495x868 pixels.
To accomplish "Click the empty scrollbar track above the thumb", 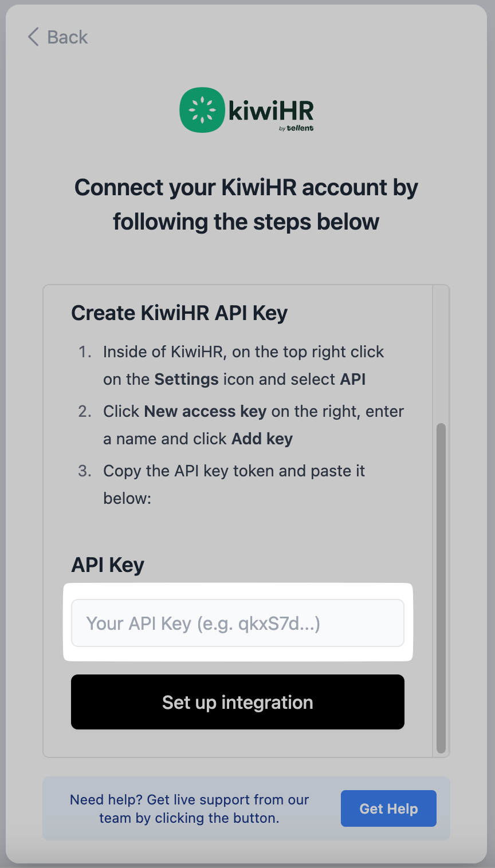I will [x=441, y=355].
